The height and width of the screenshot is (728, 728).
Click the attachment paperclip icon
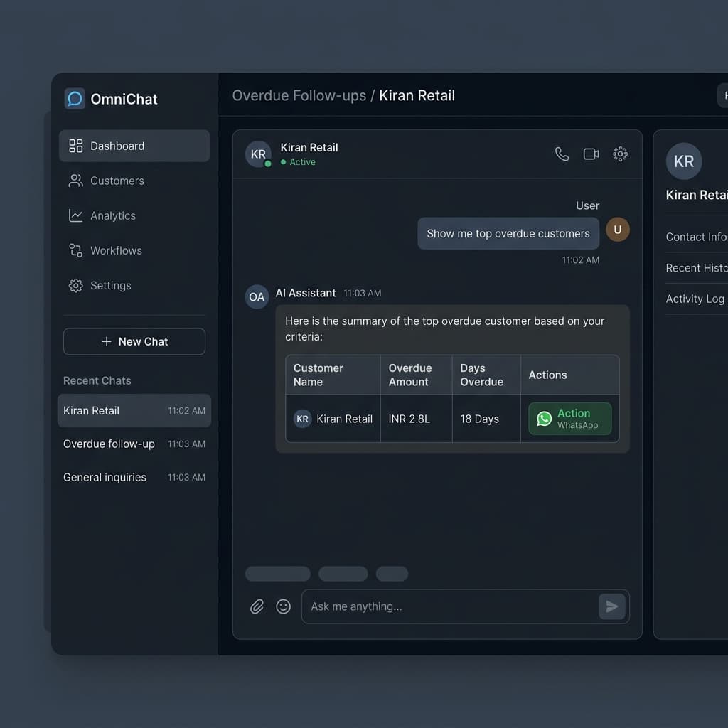click(x=257, y=606)
